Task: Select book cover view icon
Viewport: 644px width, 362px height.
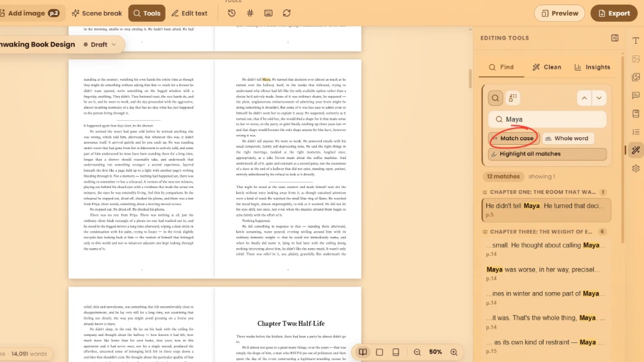Action: click(396, 352)
